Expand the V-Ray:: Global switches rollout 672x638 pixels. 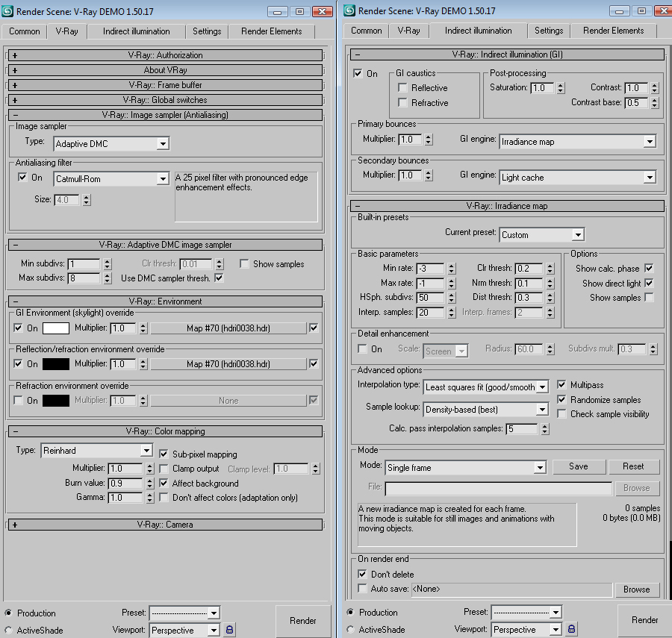click(x=166, y=100)
